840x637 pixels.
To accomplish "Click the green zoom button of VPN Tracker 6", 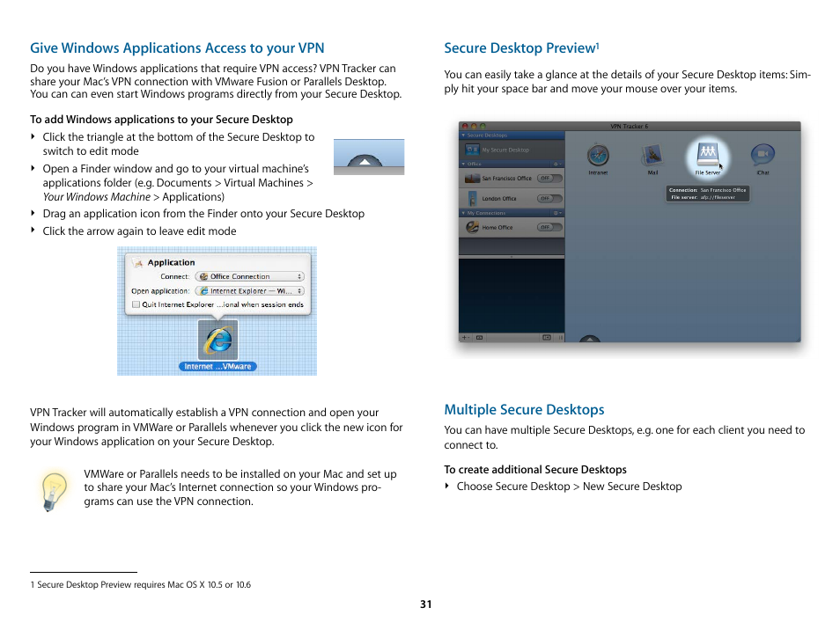I will click(483, 127).
